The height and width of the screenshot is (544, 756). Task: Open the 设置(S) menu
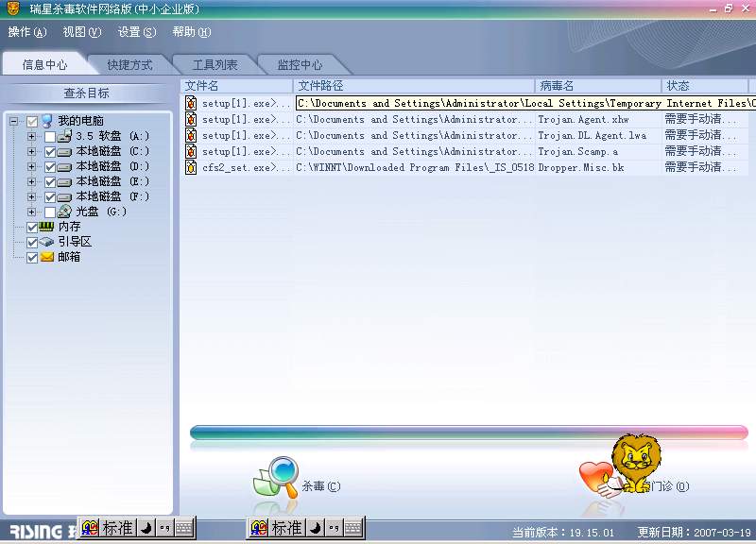pyautogui.click(x=137, y=32)
